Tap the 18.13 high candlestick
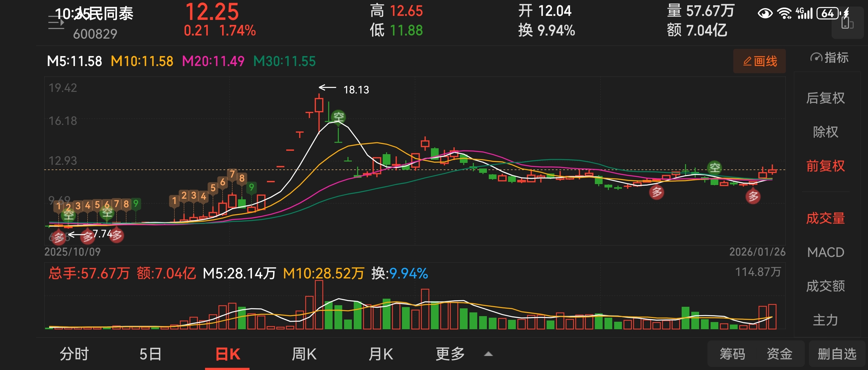This screenshot has height=370, width=868. coord(319,105)
